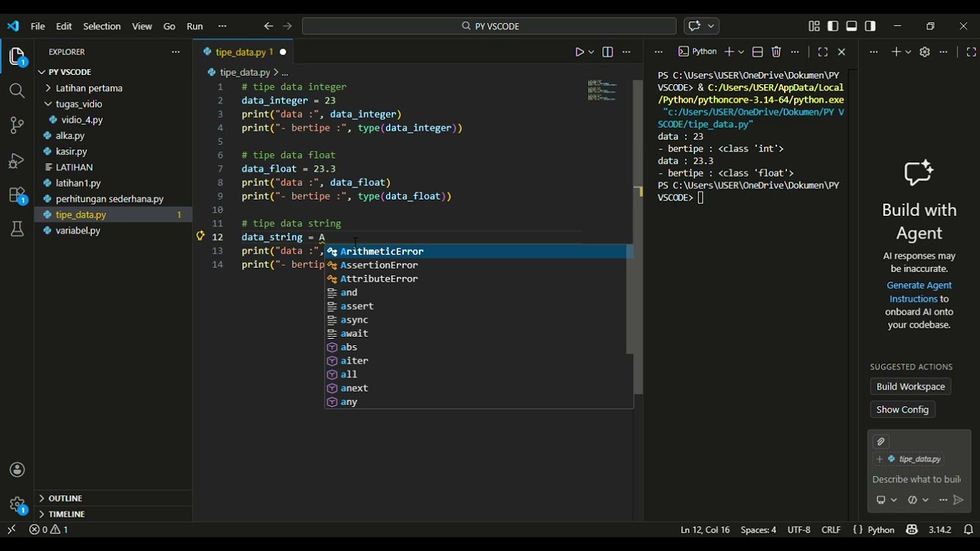Image resolution: width=980 pixels, height=551 pixels.
Task: Collapse the tugas_vidio folder
Action: 113,104
